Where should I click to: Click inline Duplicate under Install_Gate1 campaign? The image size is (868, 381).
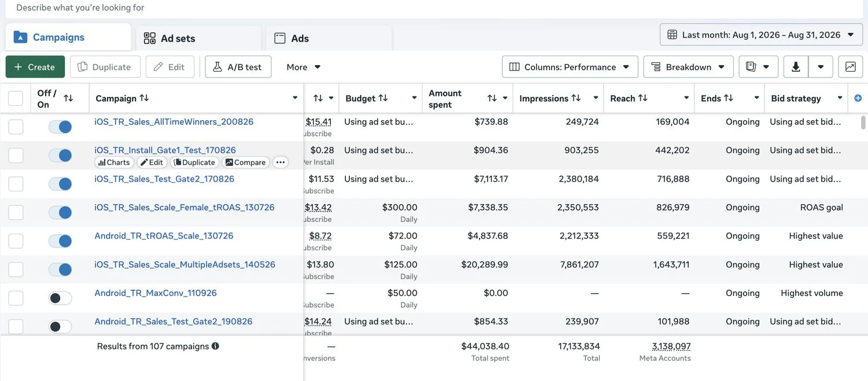tap(194, 162)
